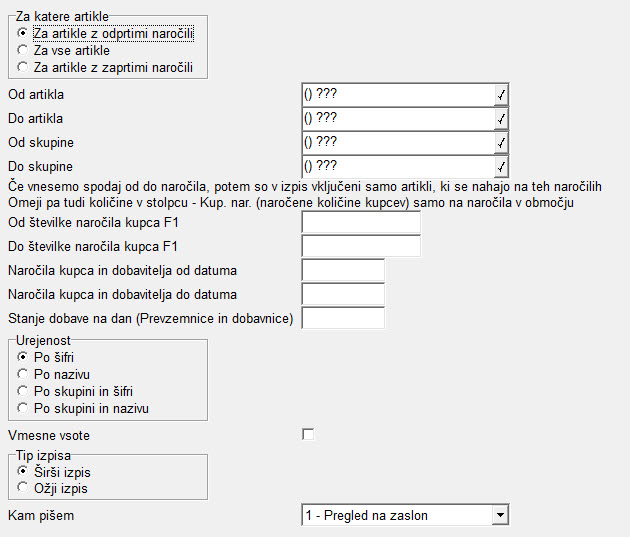The width and height of the screenshot is (630, 537).
Task: Click Do številke naročila kupca field
Action: tap(361, 246)
